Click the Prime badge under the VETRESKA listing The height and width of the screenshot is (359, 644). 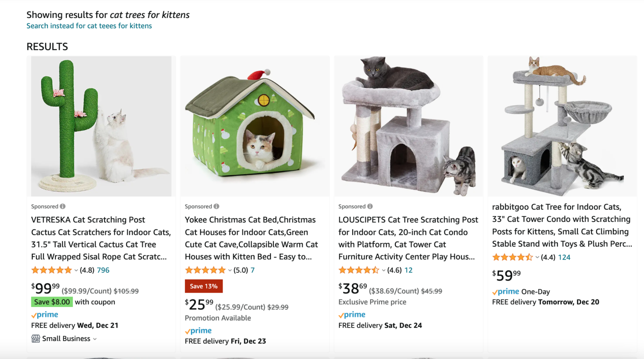click(x=44, y=314)
